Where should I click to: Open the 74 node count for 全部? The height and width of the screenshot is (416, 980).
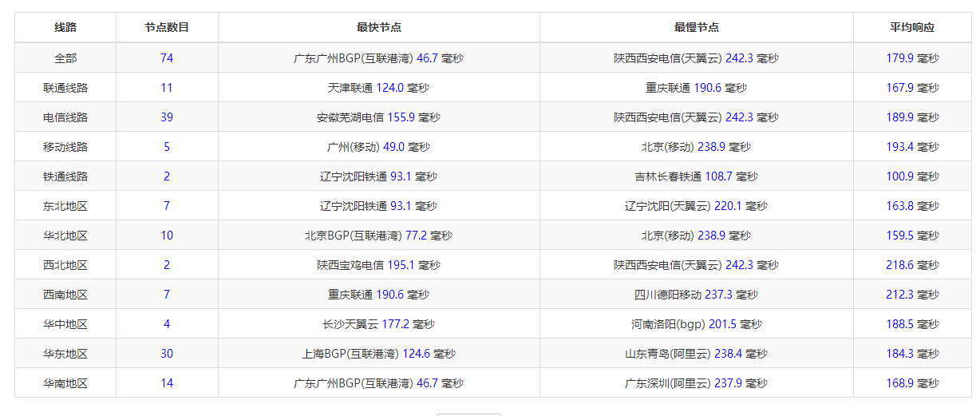[x=167, y=58]
